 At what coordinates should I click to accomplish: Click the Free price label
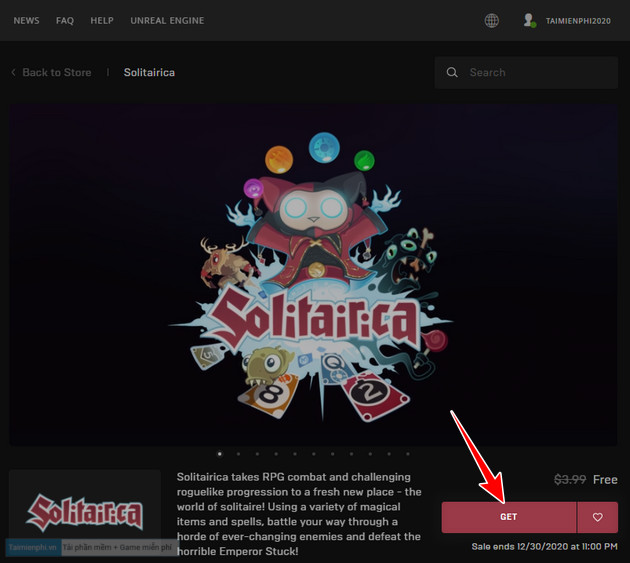click(605, 480)
